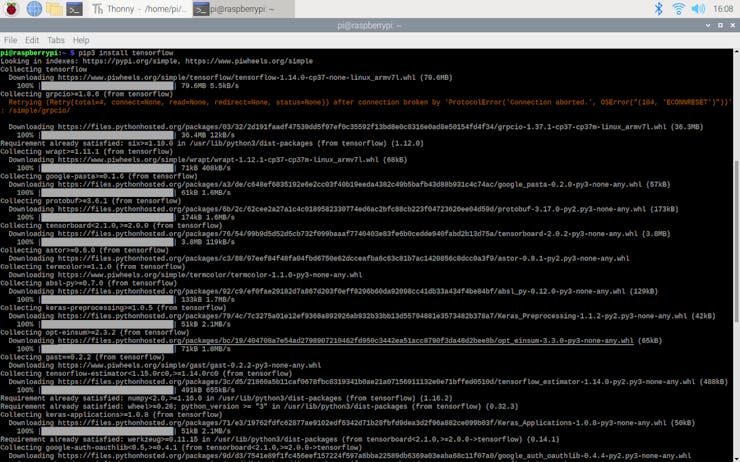Click the tensorflow_estimator download URL
The height and width of the screenshot is (462, 740).
click(376, 382)
